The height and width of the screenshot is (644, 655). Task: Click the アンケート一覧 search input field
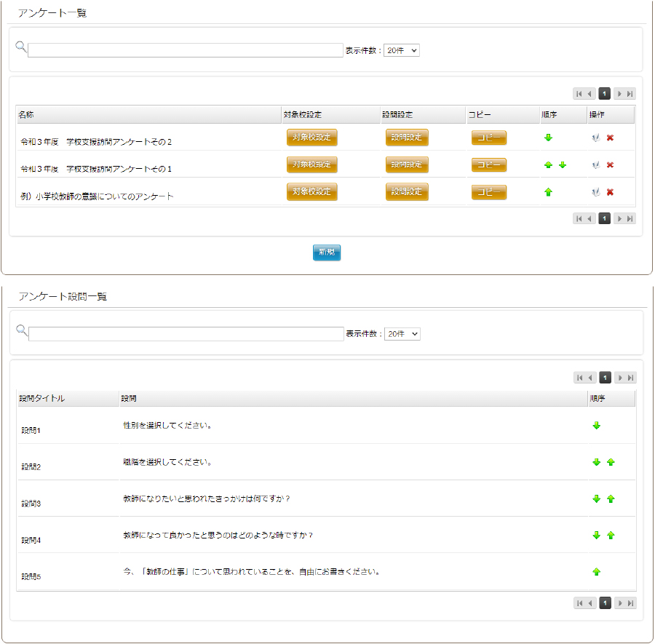pos(185,51)
